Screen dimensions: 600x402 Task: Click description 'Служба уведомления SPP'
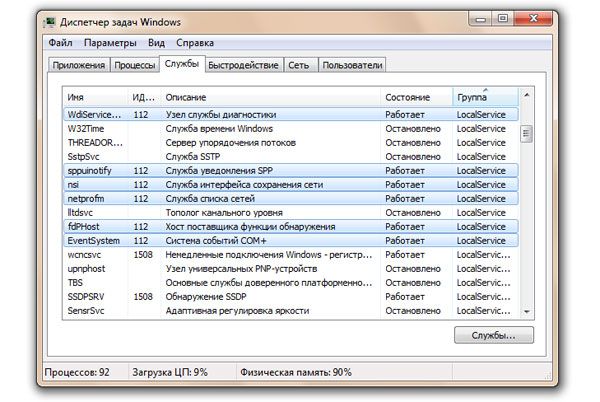click(x=219, y=171)
